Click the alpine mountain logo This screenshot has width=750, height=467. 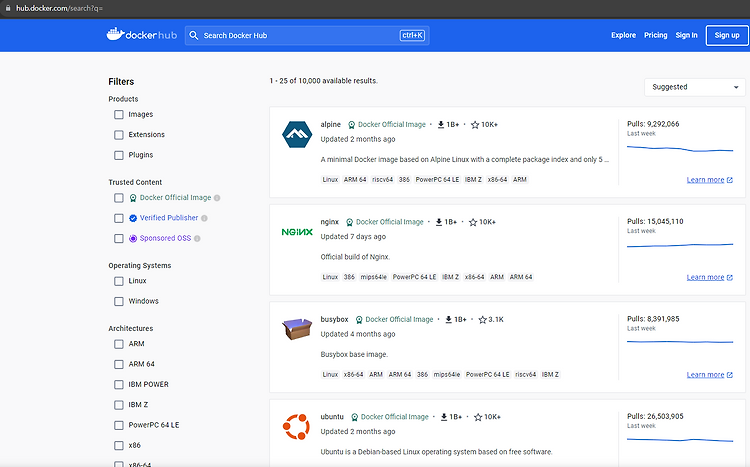297,134
